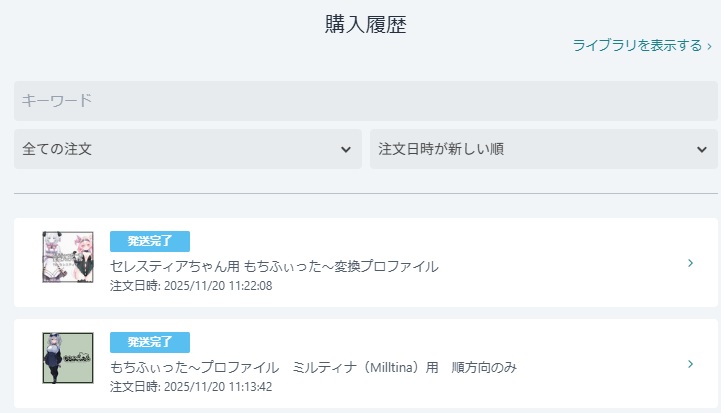Click the 購入履歴 page heading

365,25
